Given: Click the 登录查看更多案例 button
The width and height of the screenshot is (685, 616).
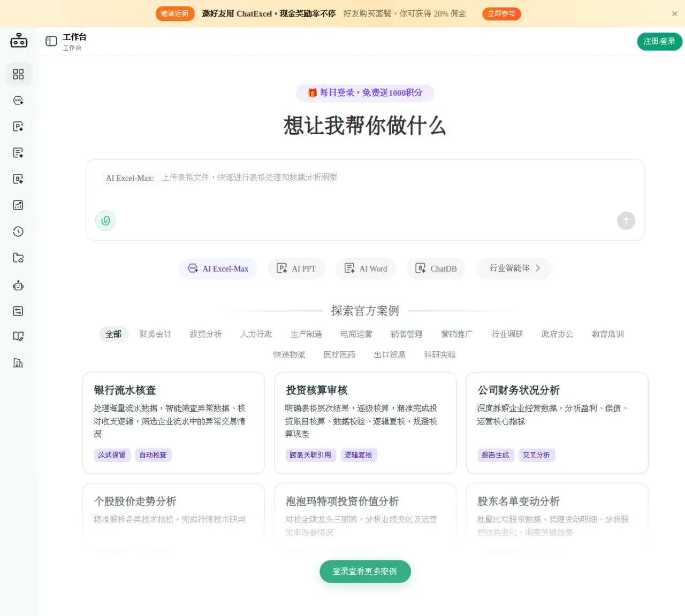Looking at the screenshot, I should 365,572.
